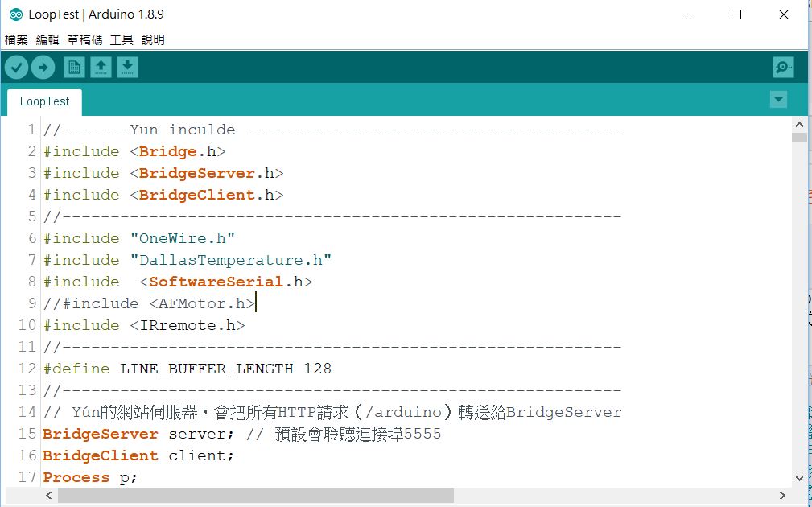The width and height of the screenshot is (812, 507).
Task: Close the Arduino window
Action: 784,14
